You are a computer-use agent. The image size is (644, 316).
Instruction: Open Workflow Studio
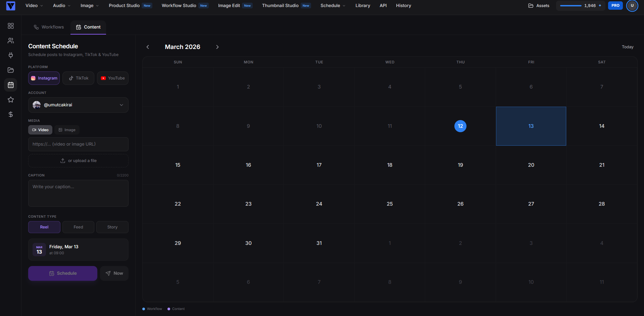click(x=185, y=6)
